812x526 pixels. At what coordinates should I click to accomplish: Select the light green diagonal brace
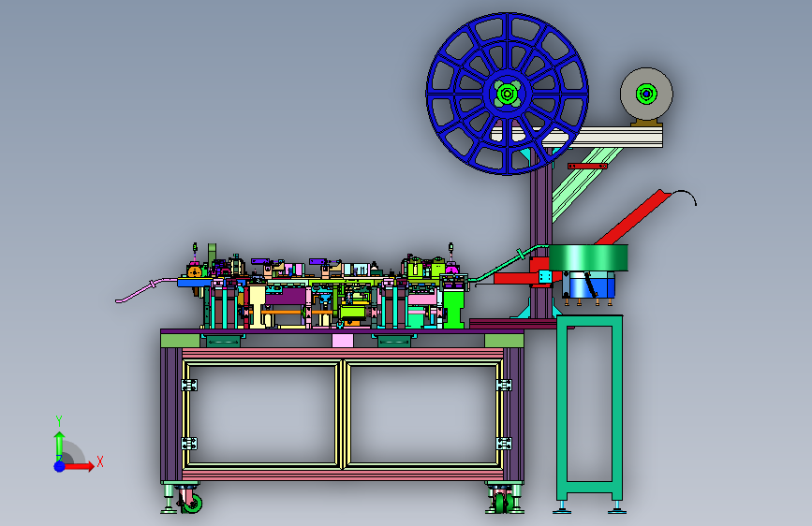point(586,183)
